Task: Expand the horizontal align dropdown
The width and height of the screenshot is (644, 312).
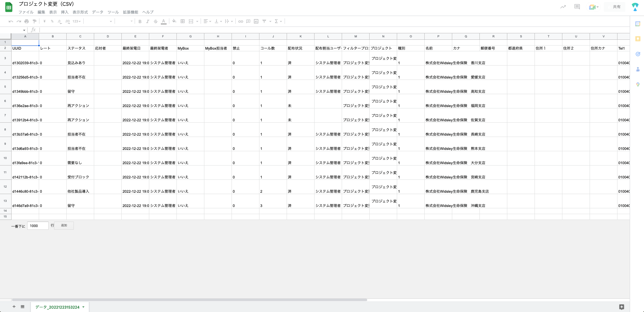Action: coord(207,21)
